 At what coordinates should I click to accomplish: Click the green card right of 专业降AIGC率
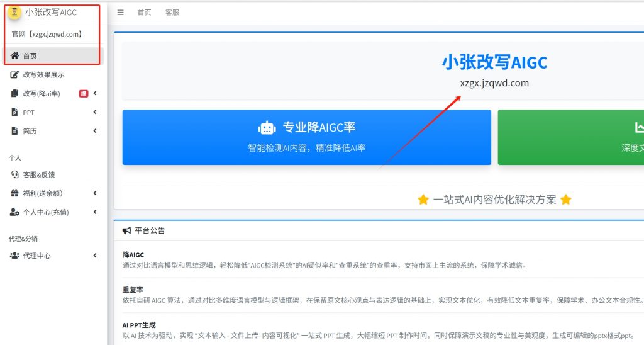(x=570, y=137)
